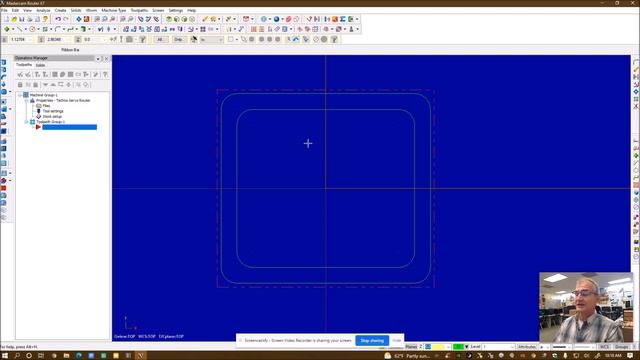
Task: Click the Redo icon
Action: 65,19
